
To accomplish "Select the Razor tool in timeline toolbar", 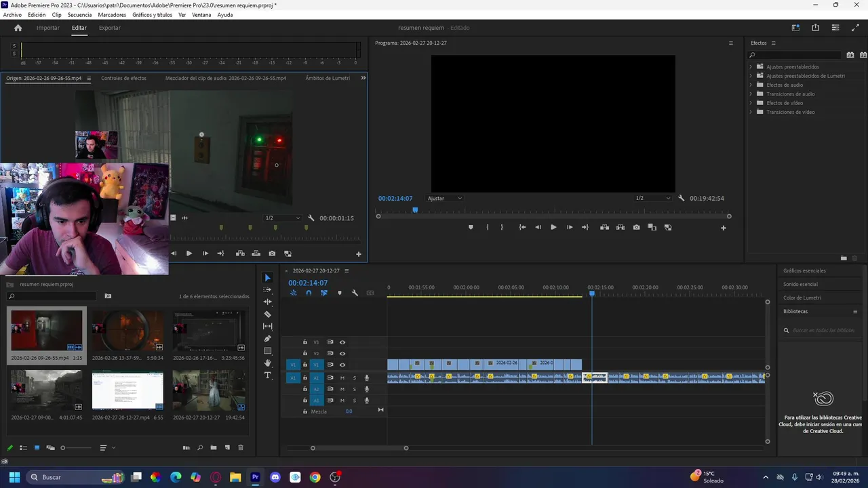I will (267, 314).
